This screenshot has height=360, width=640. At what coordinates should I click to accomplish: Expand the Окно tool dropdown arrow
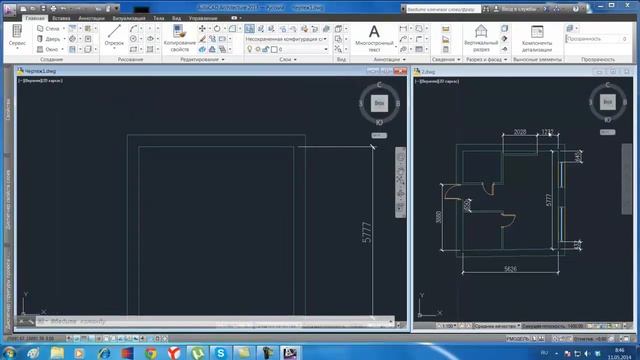pos(62,49)
